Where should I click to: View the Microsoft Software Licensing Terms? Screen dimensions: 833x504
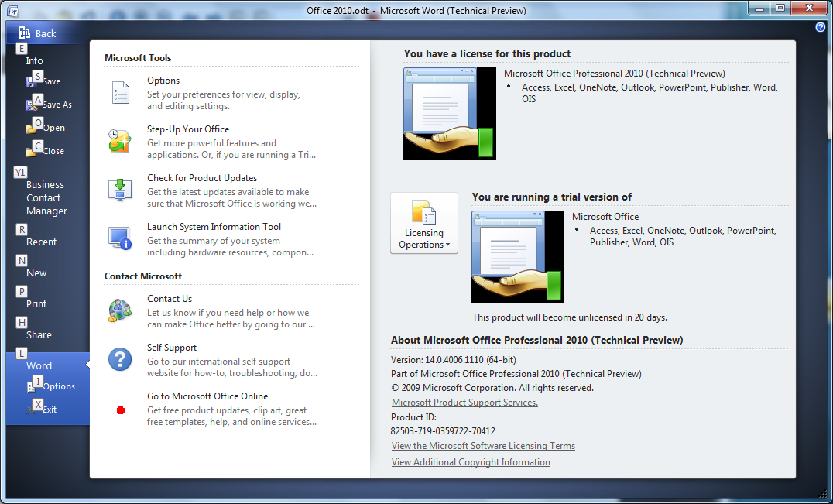pyautogui.click(x=483, y=446)
